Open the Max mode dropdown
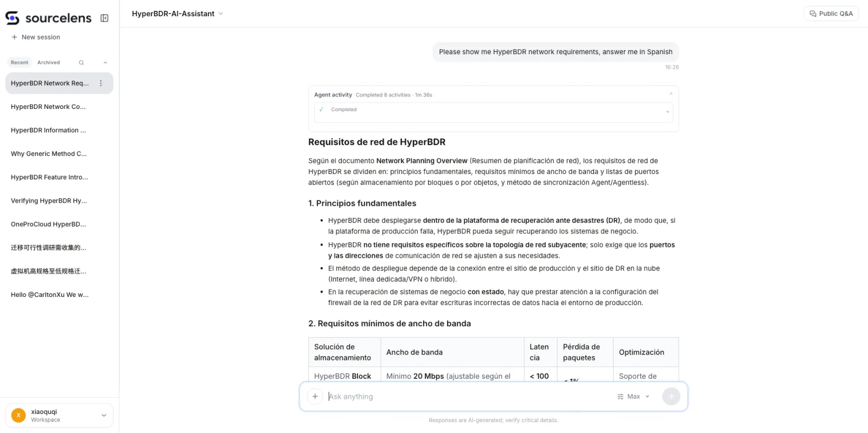The image size is (868, 433). (633, 397)
